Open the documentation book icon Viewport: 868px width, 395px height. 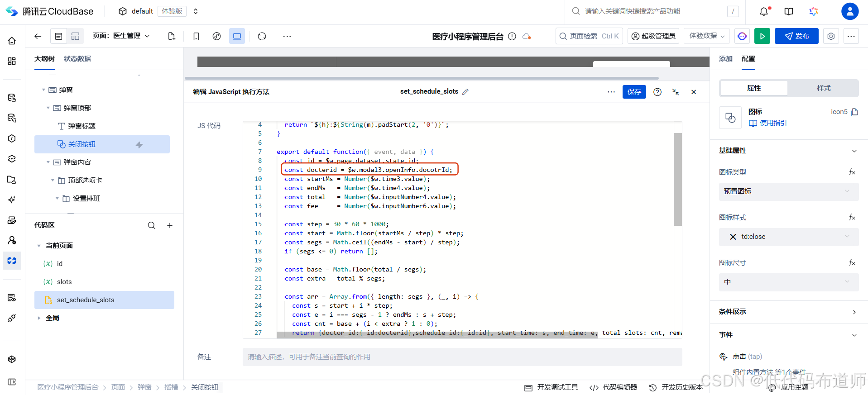(x=789, y=11)
